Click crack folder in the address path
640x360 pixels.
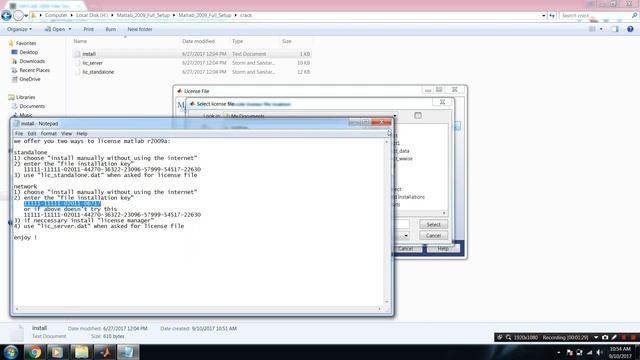246,15
